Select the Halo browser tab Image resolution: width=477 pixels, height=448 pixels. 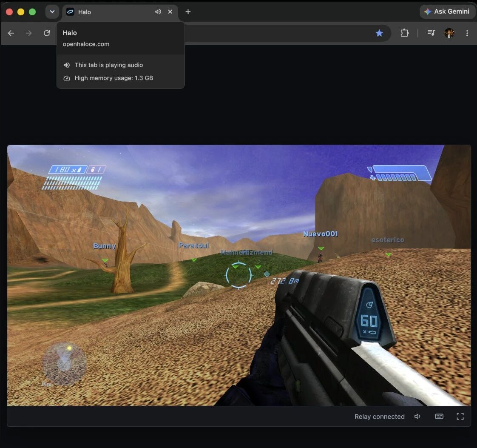coord(120,12)
